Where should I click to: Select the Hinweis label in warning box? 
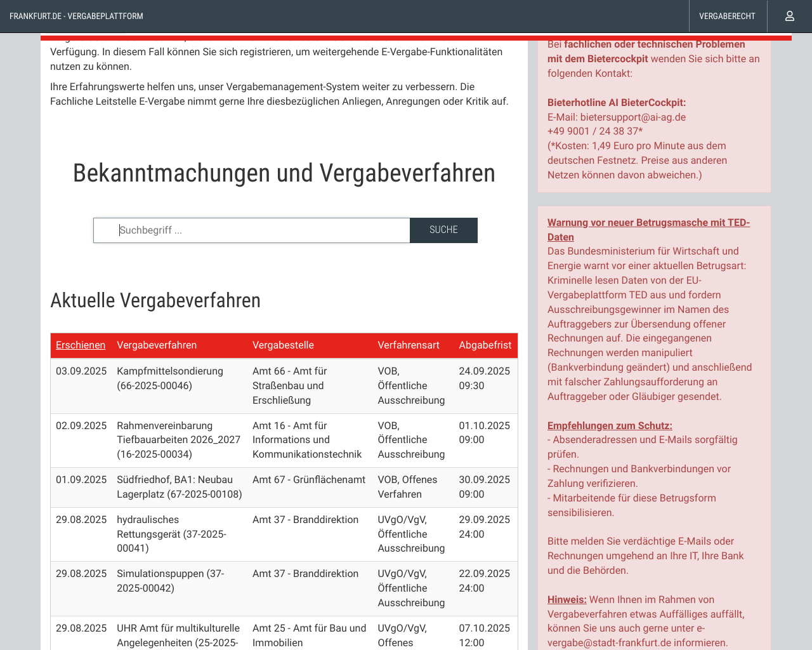click(x=567, y=600)
